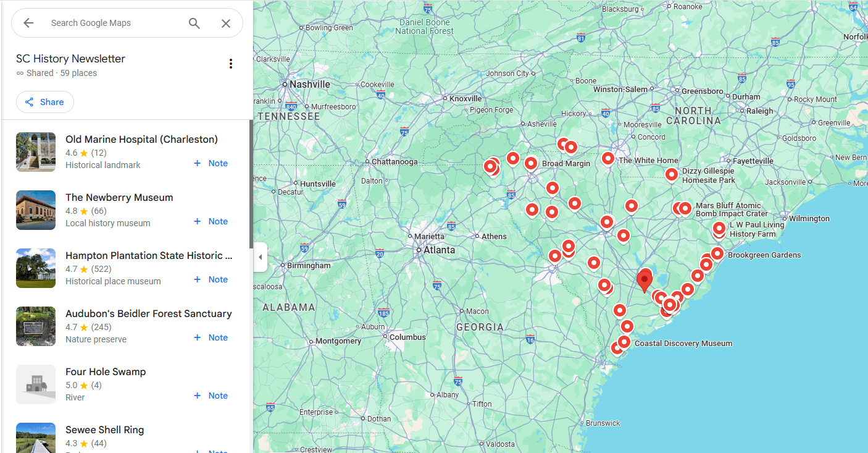This screenshot has width=868, height=453.
Task: Click the side panel scrollbar
Action: 251,184
